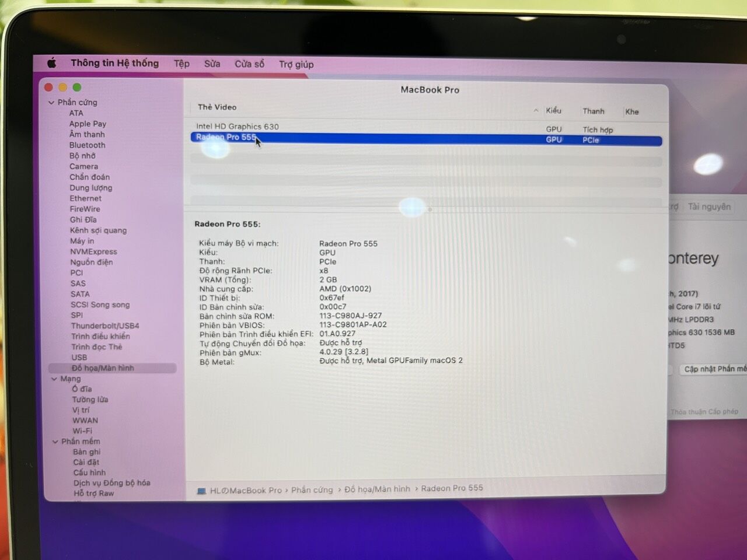Select ATA in the sidebar
Viewport: 747px width, 560px height.
click(x=76, y=113)
